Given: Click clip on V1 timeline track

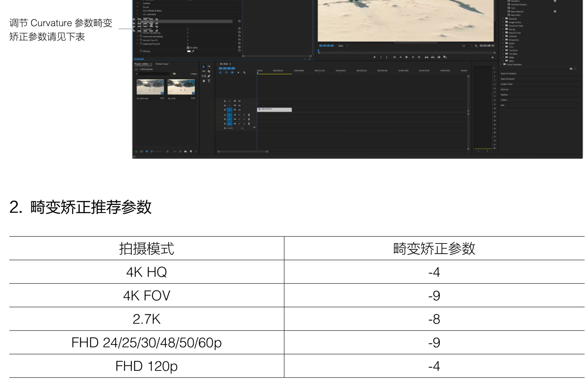Looking at the screenshot, I should point(274,110).
